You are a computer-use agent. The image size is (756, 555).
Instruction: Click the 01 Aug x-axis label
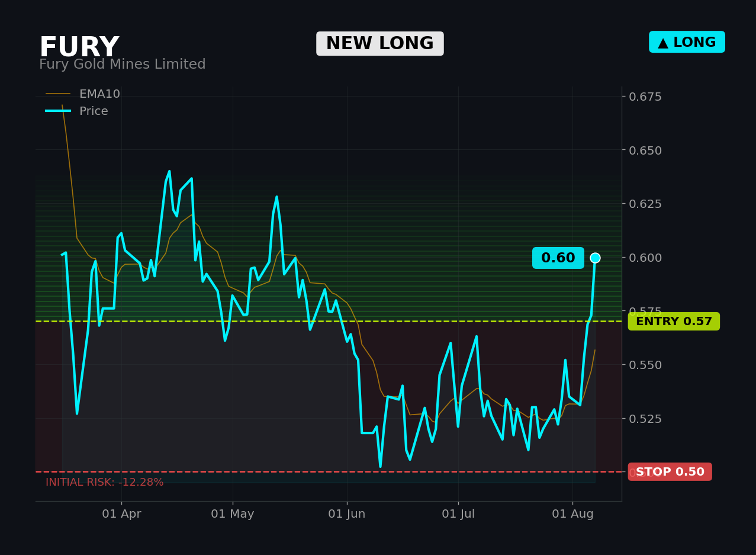(x=572, y=514)
